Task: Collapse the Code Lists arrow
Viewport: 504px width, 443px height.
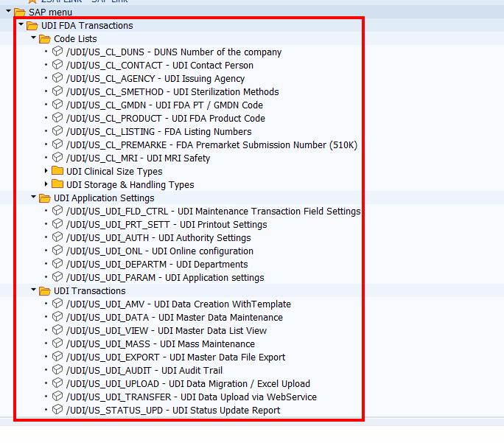Action: [33, 38]
